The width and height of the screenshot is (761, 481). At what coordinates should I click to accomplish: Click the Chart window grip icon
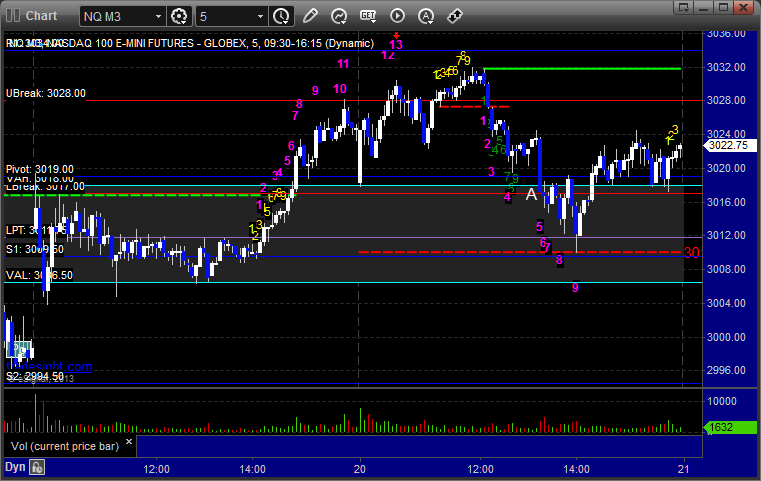pos(12,16)
